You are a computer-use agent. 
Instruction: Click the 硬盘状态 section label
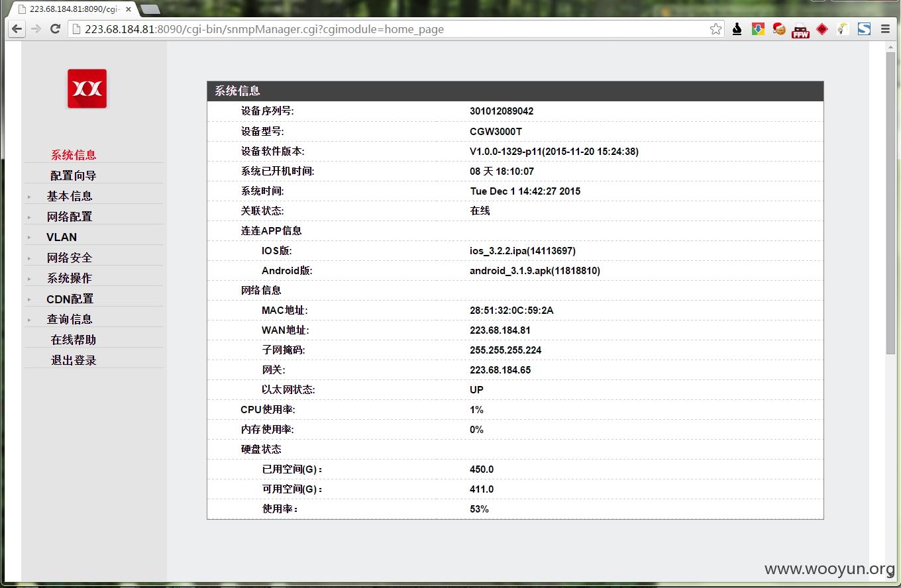[x=261, y=449]
